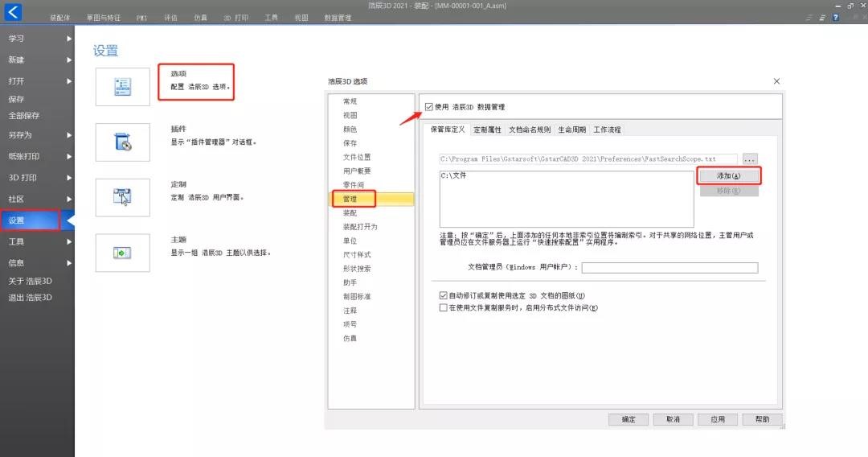Click the 文档管理员 user account input field

(669, 268)
